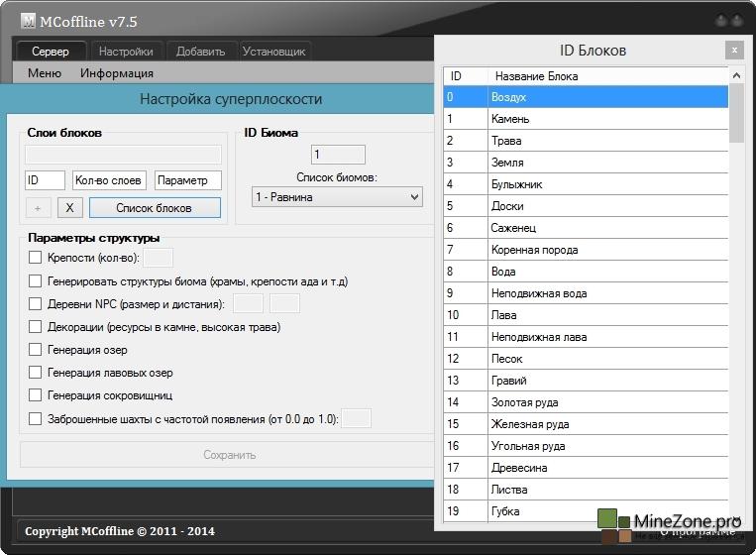The image size is (756, 555).
Task: Open the Список биомов dropdown
Action: (337, 197)
